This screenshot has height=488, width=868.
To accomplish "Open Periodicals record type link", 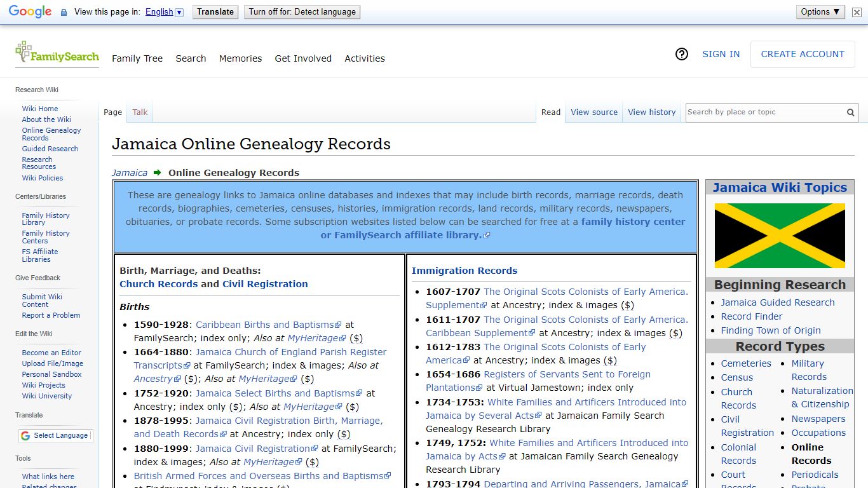I will tap(815, 475).
